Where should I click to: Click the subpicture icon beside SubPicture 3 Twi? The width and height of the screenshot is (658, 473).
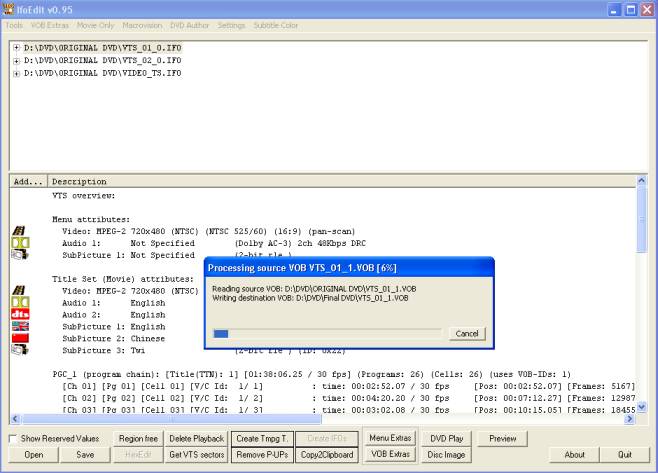20,349
